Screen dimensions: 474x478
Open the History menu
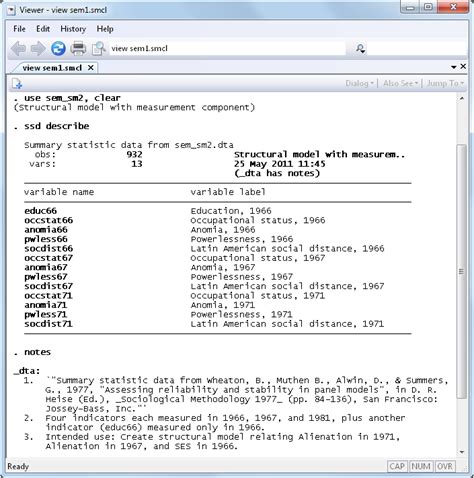click(x=73, y=29)
